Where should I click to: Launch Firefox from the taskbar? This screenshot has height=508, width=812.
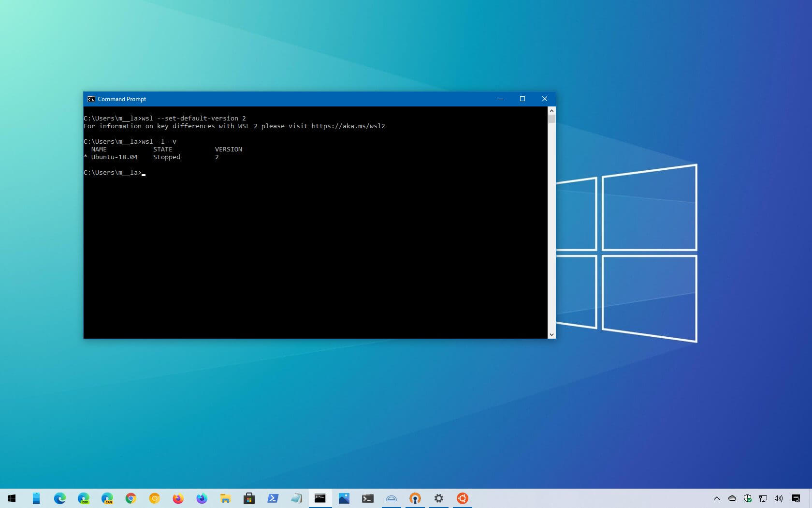pos(178,498)
